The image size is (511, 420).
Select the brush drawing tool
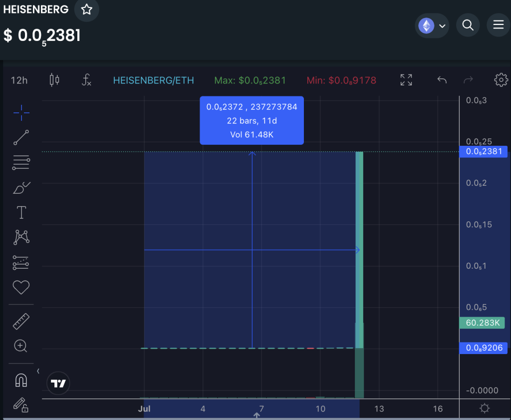(21, 188)
